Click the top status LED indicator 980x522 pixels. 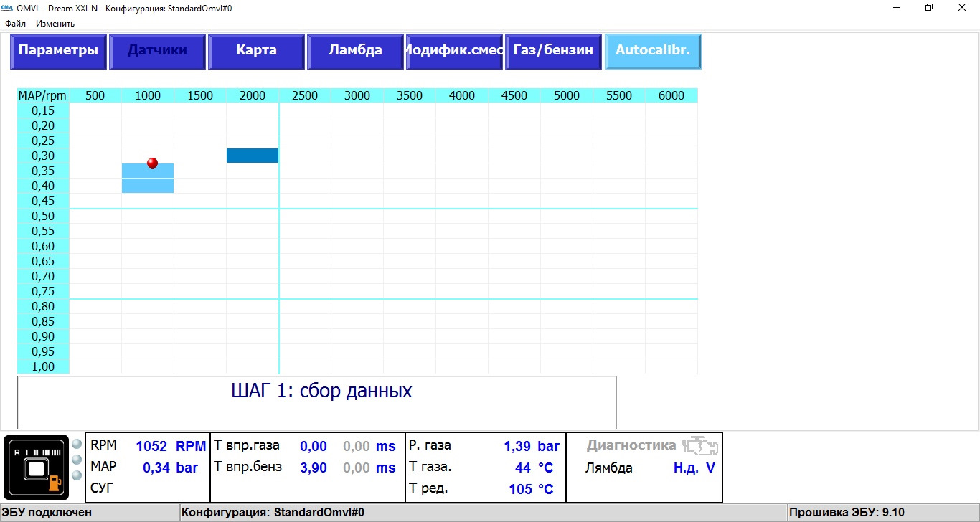click(x=77, y=443)
